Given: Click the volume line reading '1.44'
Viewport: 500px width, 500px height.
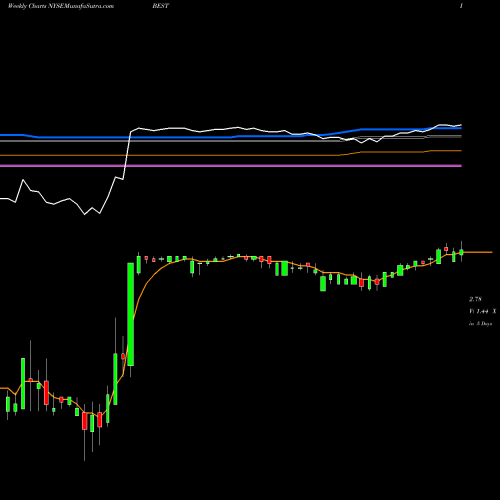Looking at the screenshot, I should 482,311.
